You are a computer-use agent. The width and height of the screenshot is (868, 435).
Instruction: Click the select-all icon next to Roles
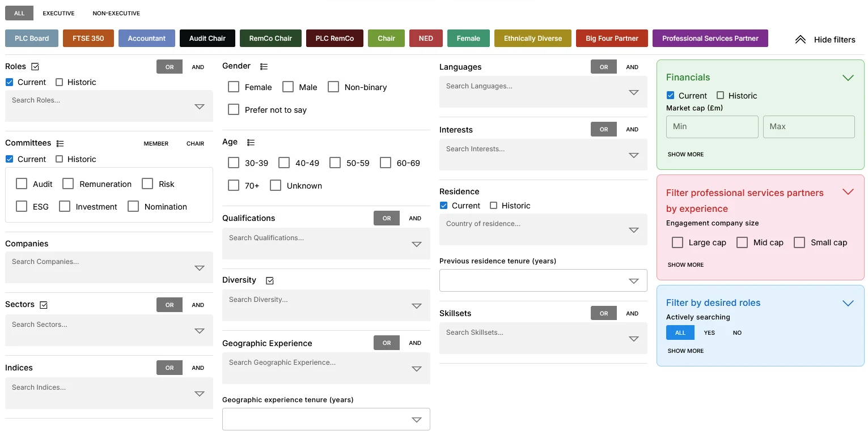point(35,67)
